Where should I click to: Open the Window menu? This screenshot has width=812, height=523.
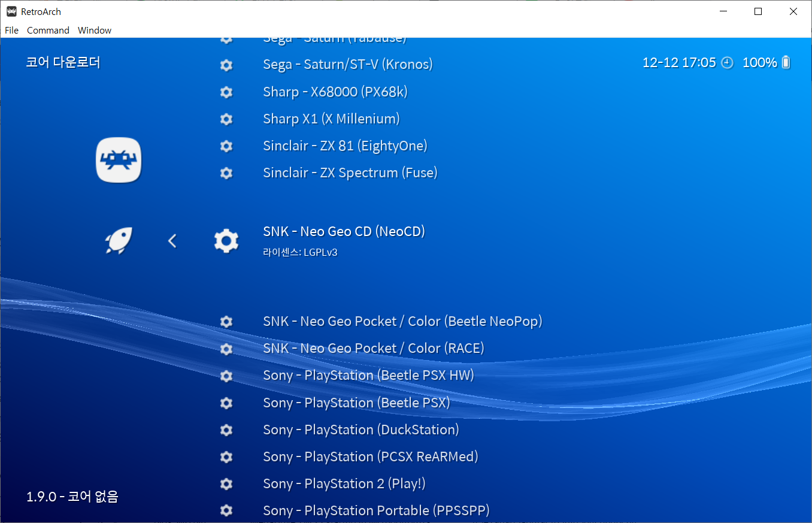[95, 30]
